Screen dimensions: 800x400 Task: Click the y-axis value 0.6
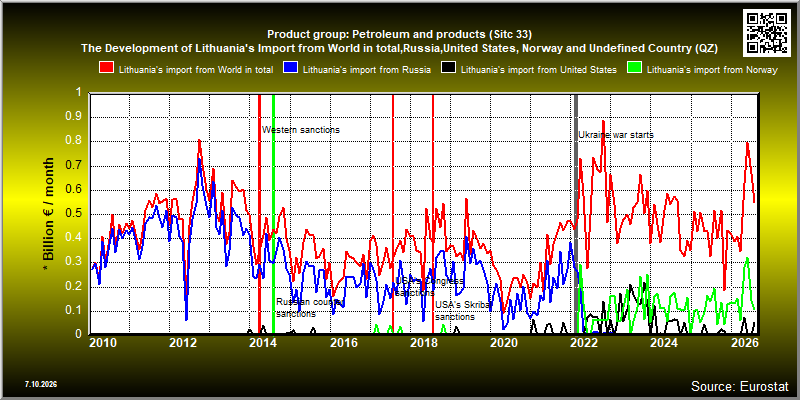click(73, 190)
